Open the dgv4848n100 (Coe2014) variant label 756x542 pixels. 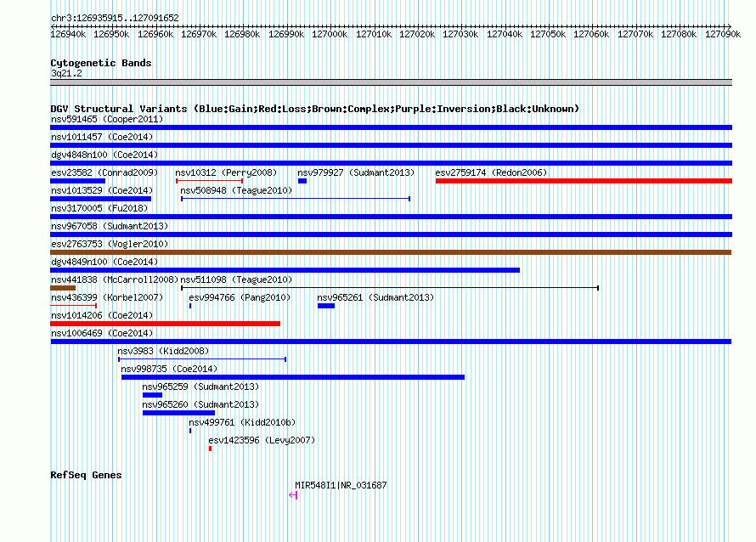pos(104,155)
